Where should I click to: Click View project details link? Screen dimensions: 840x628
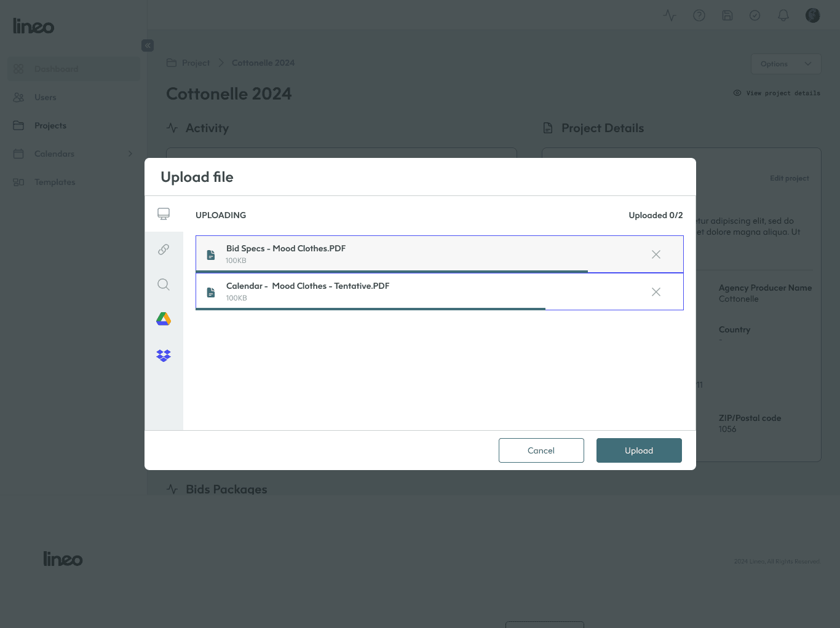[777, 93]
